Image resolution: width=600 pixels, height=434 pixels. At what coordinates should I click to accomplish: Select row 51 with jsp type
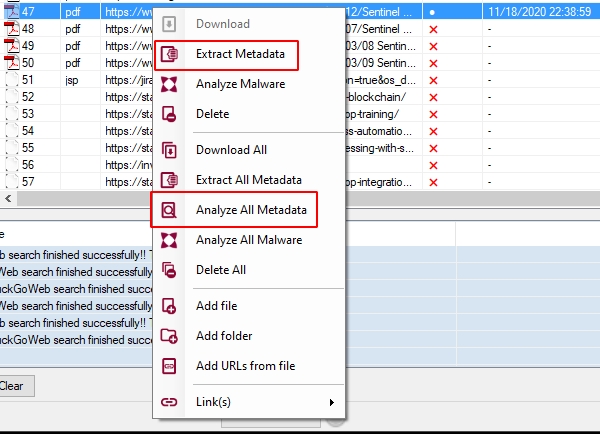tap(70, 79)
